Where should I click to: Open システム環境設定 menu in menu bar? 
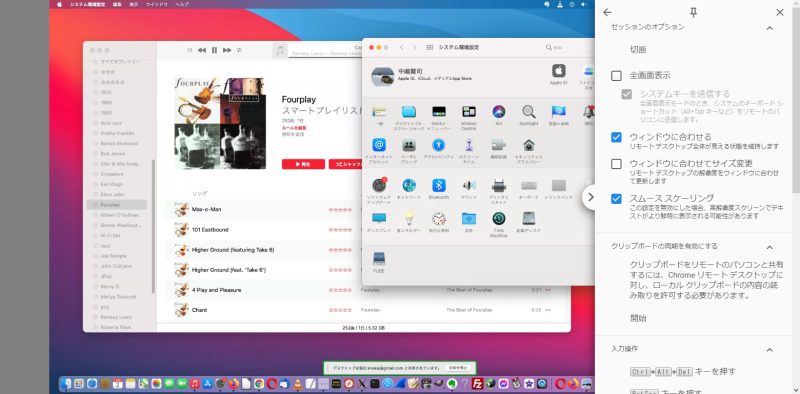pos(87,4)
